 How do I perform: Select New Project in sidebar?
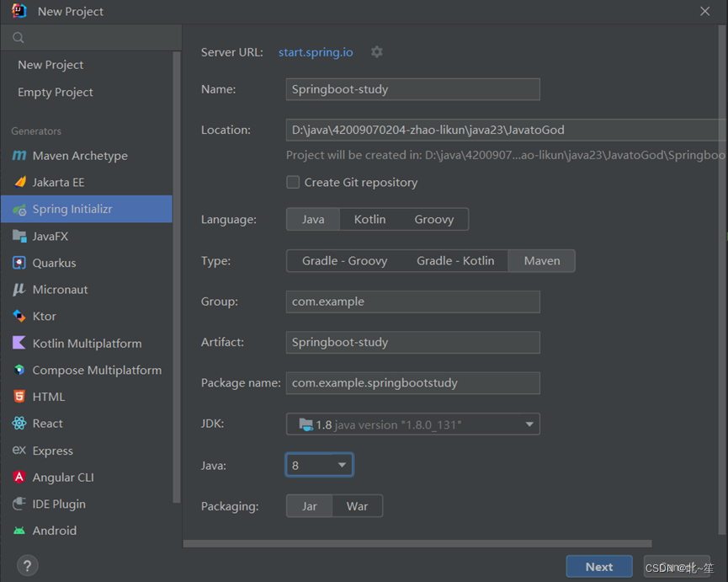coord(50,65)
